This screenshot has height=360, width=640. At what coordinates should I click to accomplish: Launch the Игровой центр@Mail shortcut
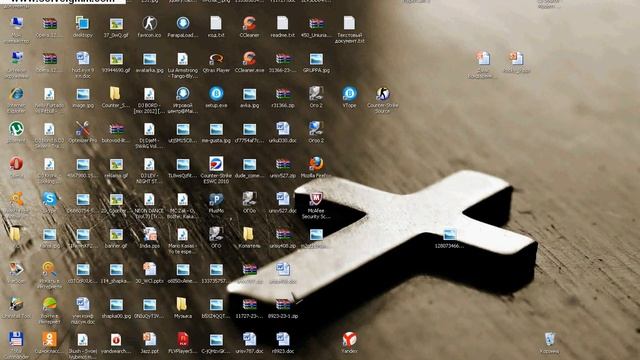182,94
